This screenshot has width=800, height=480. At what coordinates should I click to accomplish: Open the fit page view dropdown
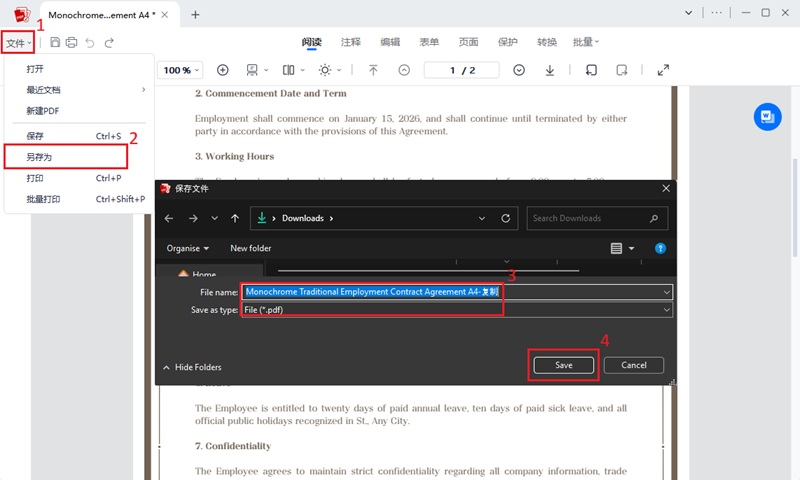coord(257,70)
